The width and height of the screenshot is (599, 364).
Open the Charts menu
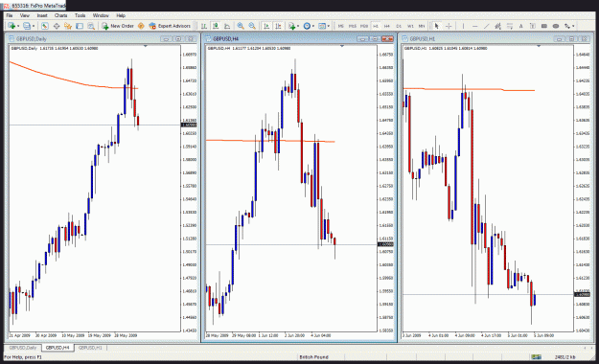60,15
